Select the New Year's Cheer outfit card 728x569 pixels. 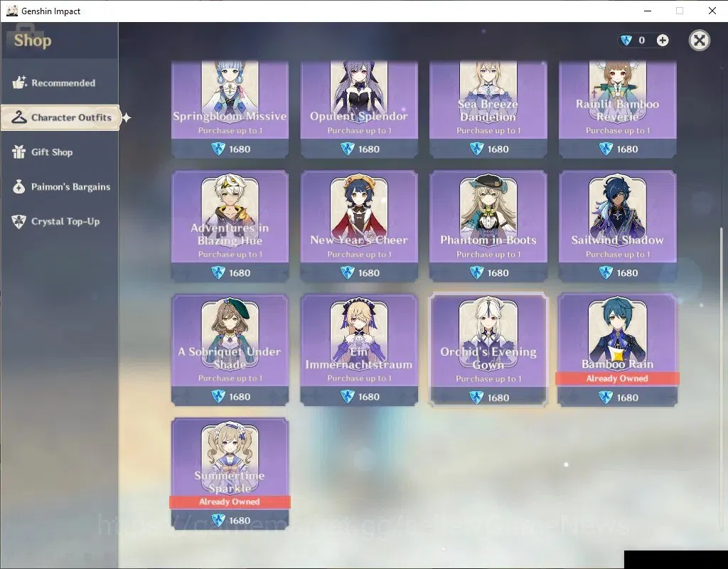359,226
